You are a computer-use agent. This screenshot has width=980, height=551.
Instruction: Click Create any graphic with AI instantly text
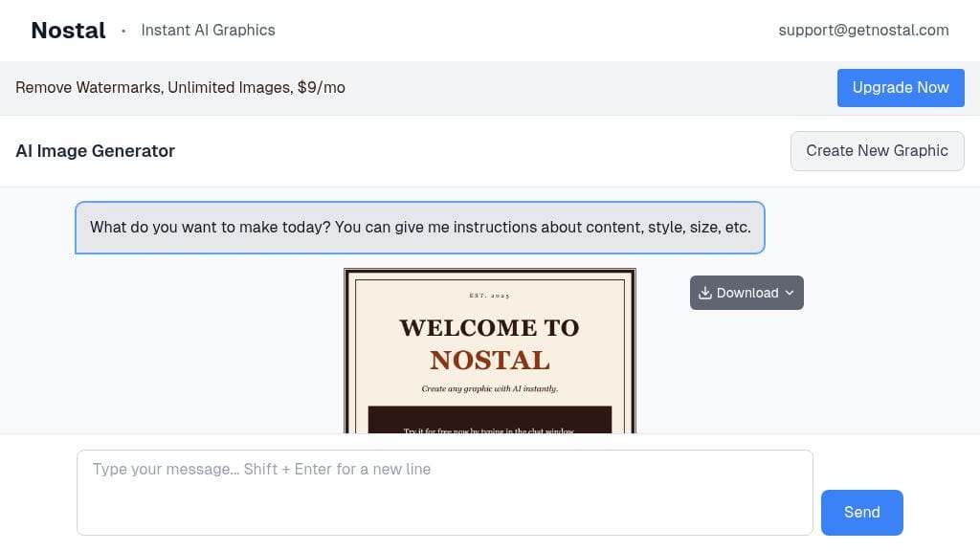489,388
